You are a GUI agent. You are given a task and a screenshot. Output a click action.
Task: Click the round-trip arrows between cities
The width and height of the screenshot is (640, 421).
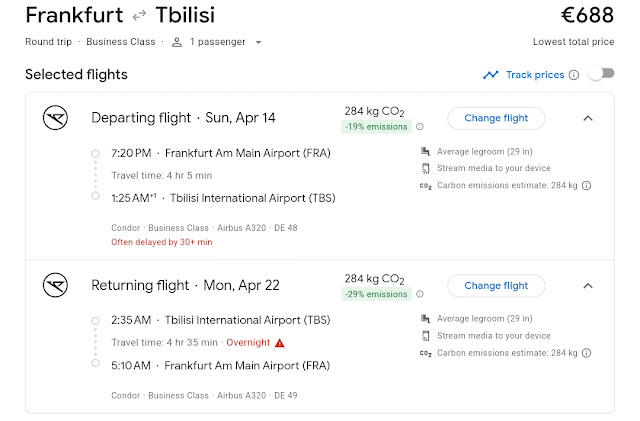coord(140,17)
